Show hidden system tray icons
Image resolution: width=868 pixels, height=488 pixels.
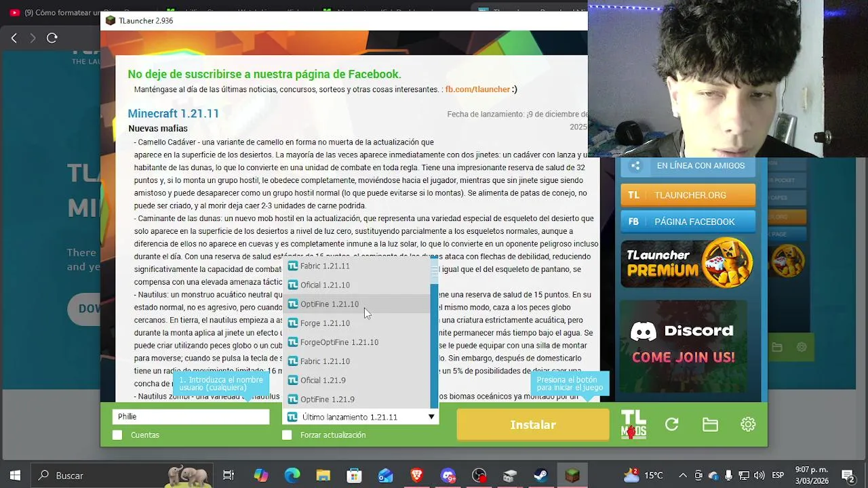683,476
